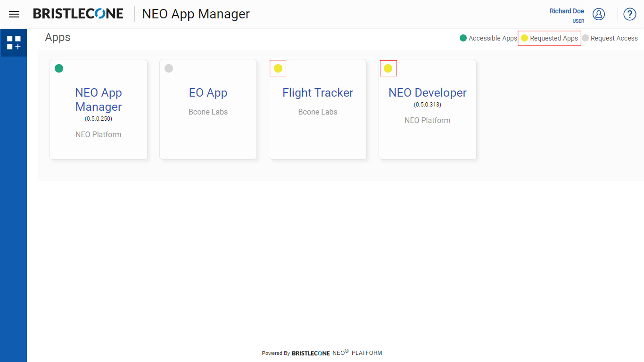This screenshot has width=644, height=362.
Task: Click the NEO PLATFORM footer text
Action: [357, 353]
